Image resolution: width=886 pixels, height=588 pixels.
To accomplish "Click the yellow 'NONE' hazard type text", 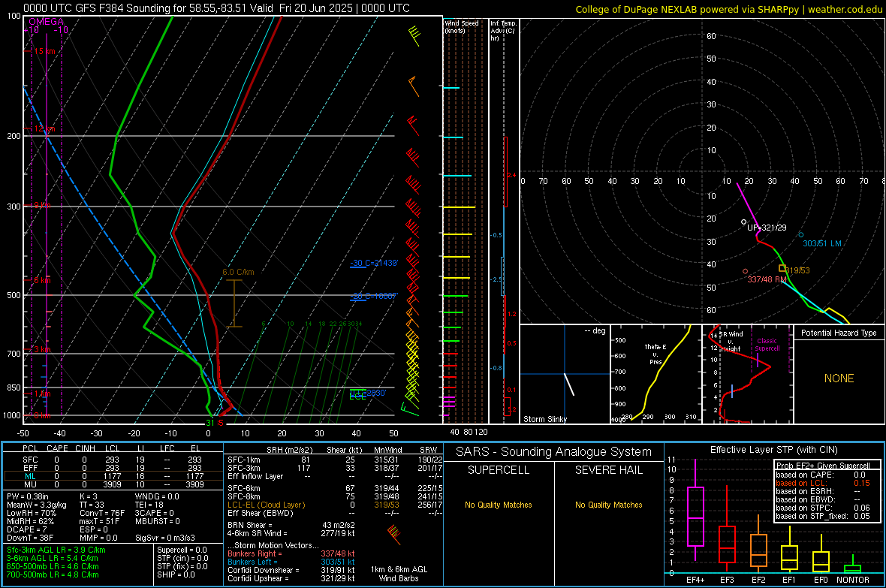I will pyautogui.click(x=839, y=378).
